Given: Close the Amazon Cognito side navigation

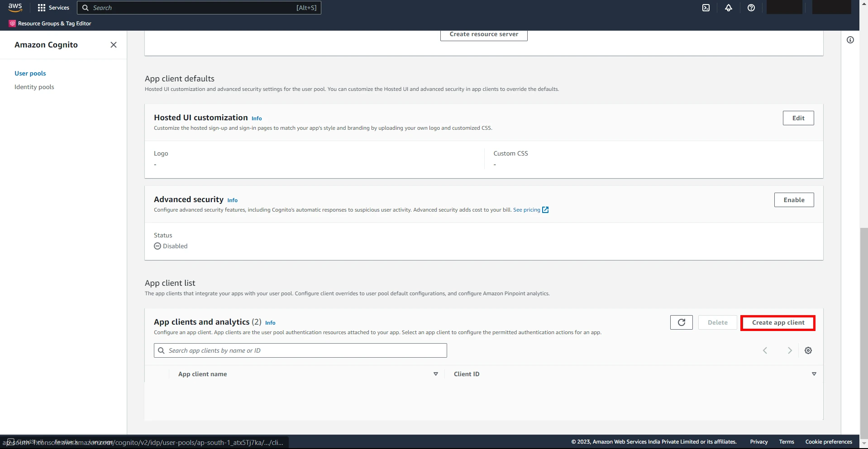Looking at the screenshot, I should point(114,45).
